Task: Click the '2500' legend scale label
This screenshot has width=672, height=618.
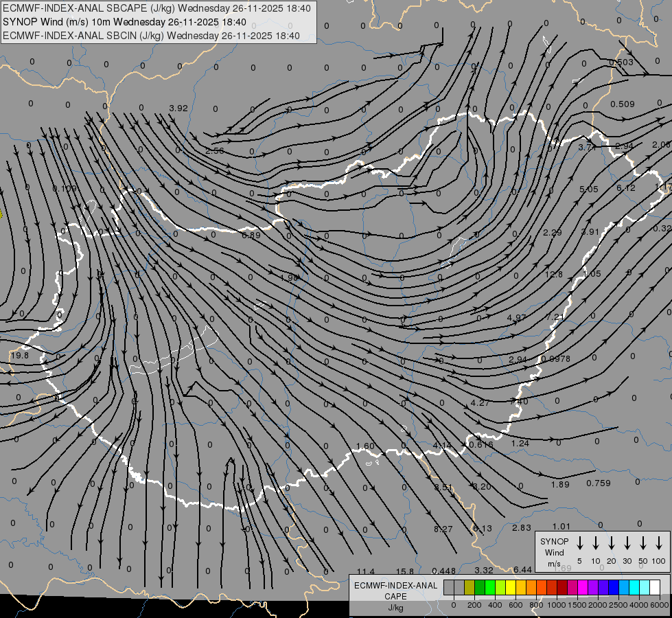Action: 618,605
